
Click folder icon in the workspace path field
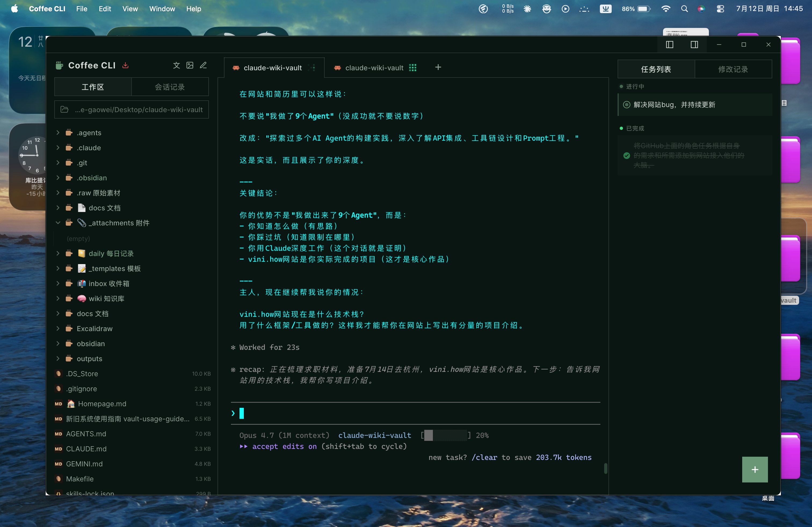[x=64, y=109]
